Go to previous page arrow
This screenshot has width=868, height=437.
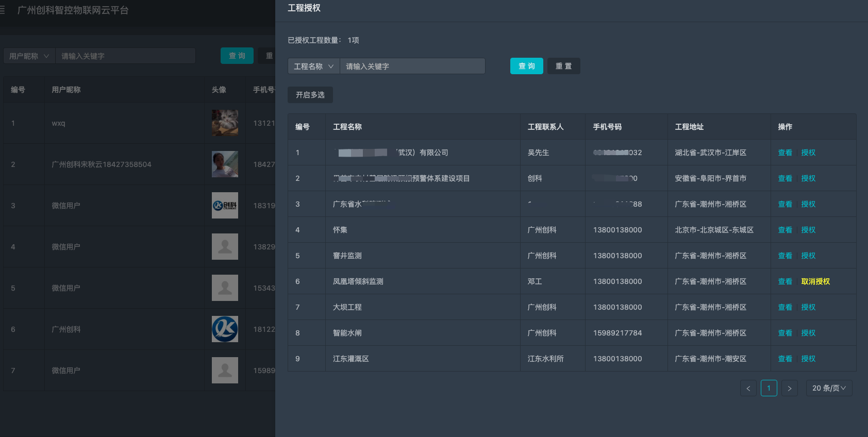pos(748,388)
